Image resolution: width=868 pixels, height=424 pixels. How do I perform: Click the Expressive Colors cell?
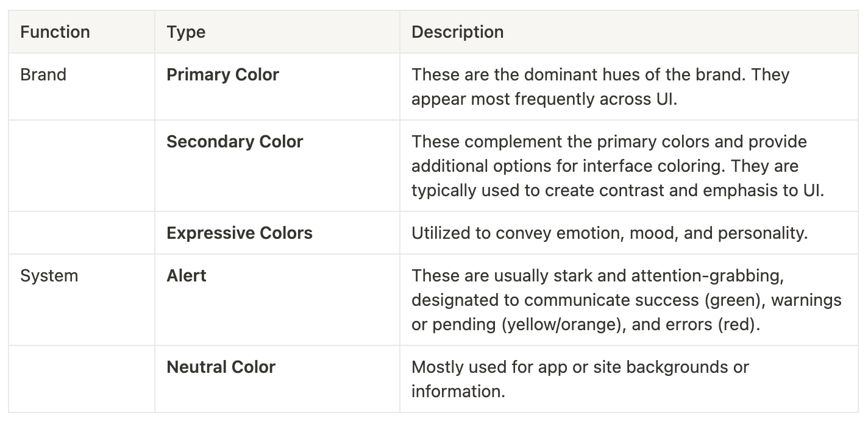[277, 233]
